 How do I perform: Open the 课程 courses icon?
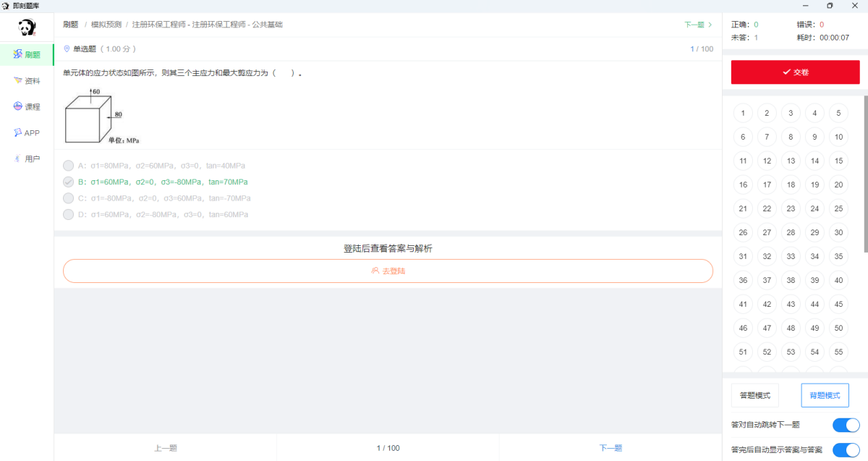tap(18, 106)
